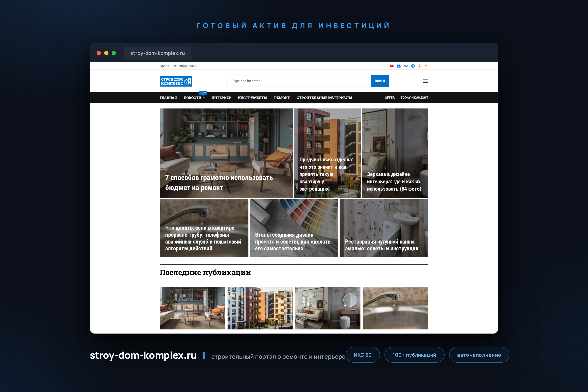Open the Интерьер menu section
588x392 pixels.
(x=221, y=98)
